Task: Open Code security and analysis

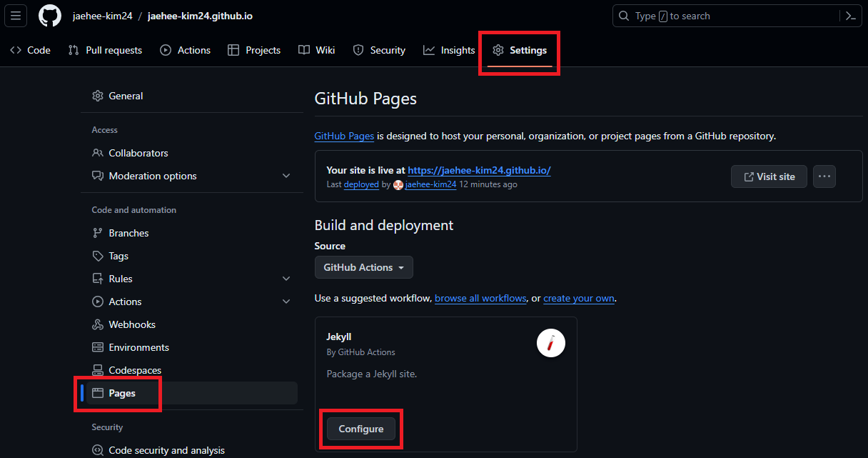Action: tap(192, 450)
